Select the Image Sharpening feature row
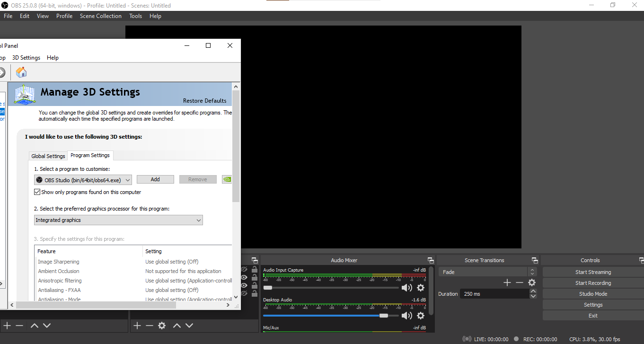 point(133,262)
